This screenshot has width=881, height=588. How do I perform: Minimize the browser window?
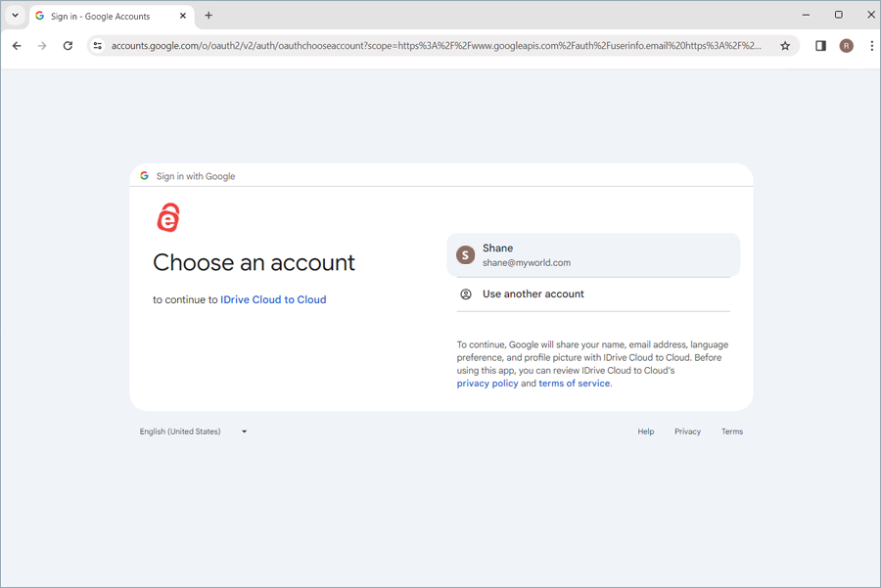pos(806,15)
